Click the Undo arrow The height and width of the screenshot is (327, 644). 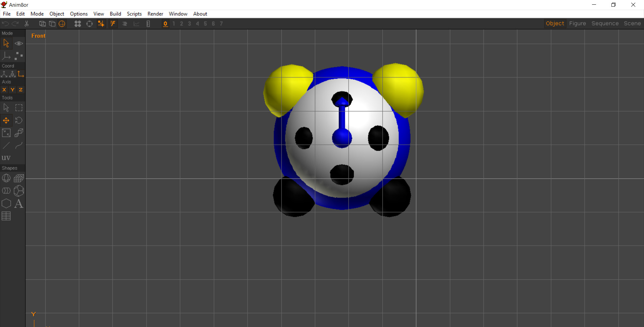[5, 24]
